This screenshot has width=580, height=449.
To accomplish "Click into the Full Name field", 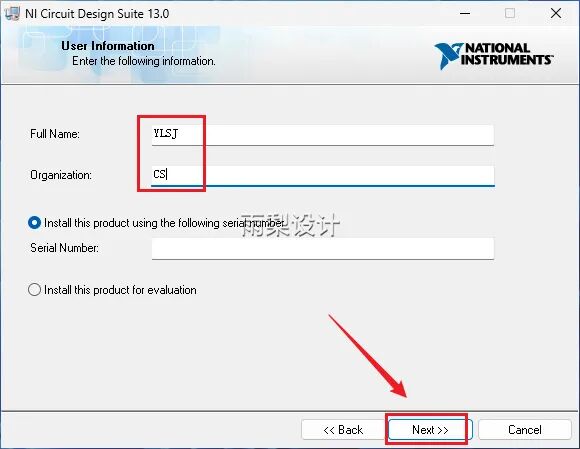I will 323,135.
